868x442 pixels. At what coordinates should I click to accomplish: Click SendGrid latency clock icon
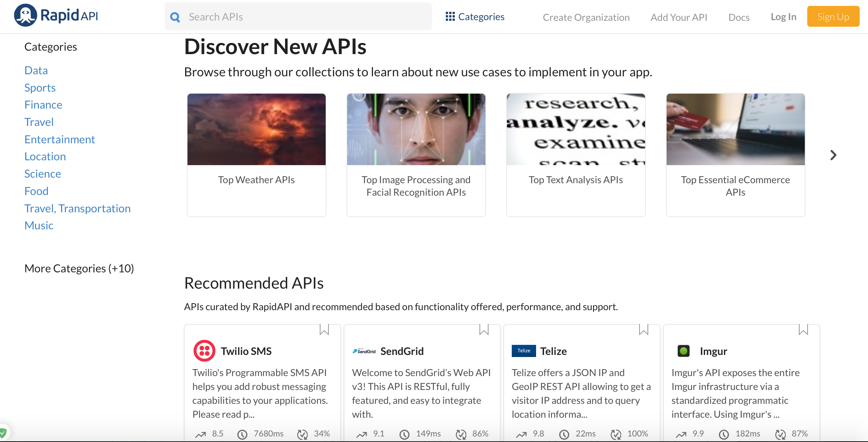point(404,434)
